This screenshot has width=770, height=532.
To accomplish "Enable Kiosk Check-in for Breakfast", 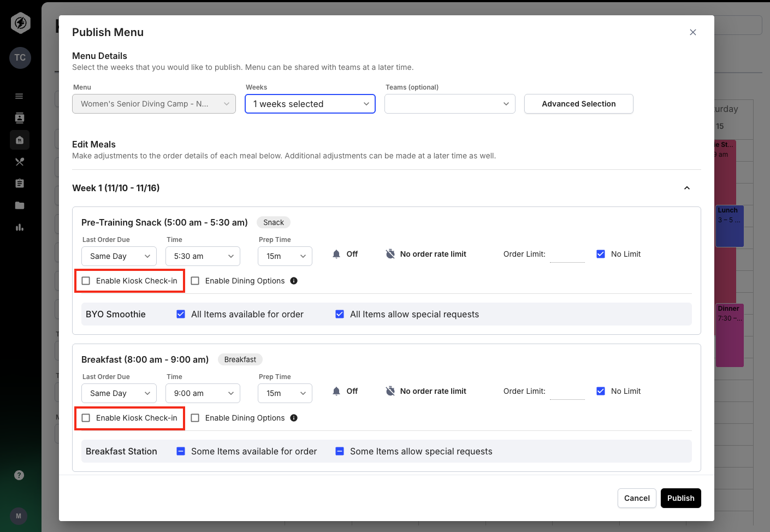I will (86, 418).
